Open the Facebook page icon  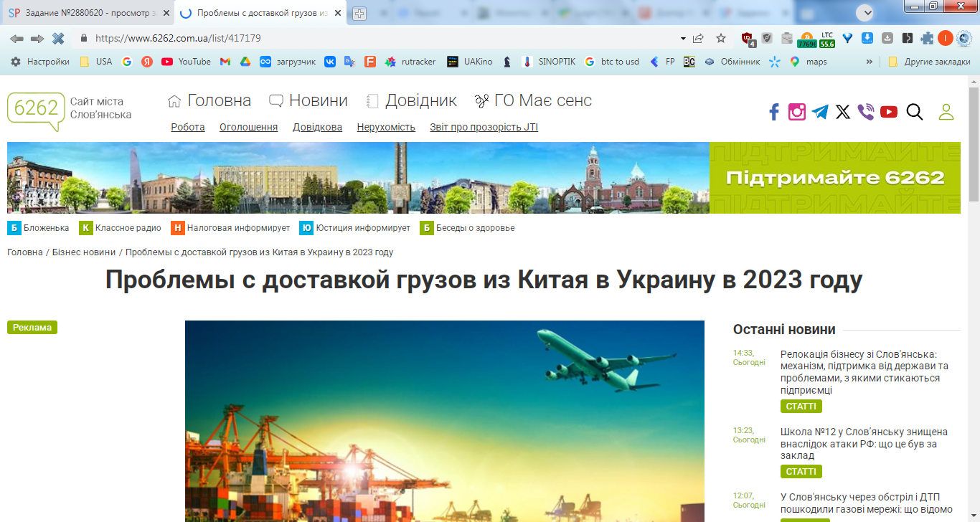pyautogui.click(x=774, y=112)
